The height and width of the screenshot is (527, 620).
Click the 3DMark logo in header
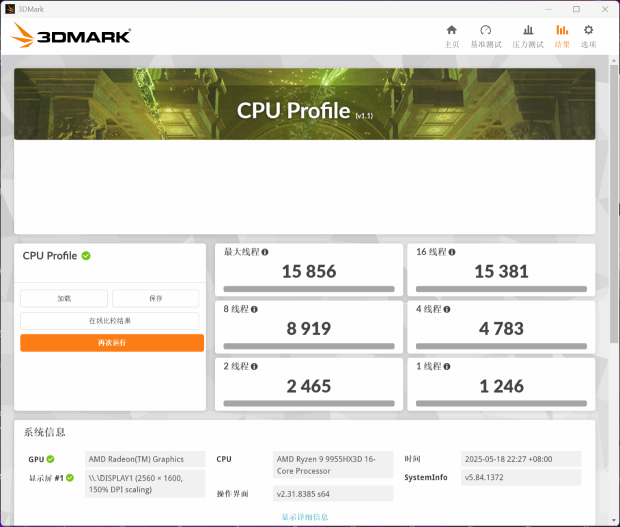[x=70, y=36]
